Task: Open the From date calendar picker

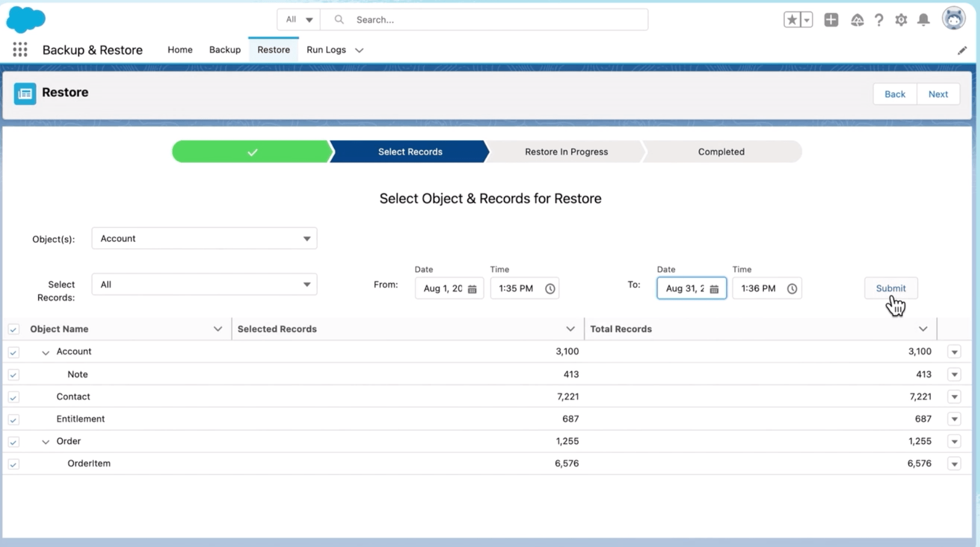Action: pos(472,289)
